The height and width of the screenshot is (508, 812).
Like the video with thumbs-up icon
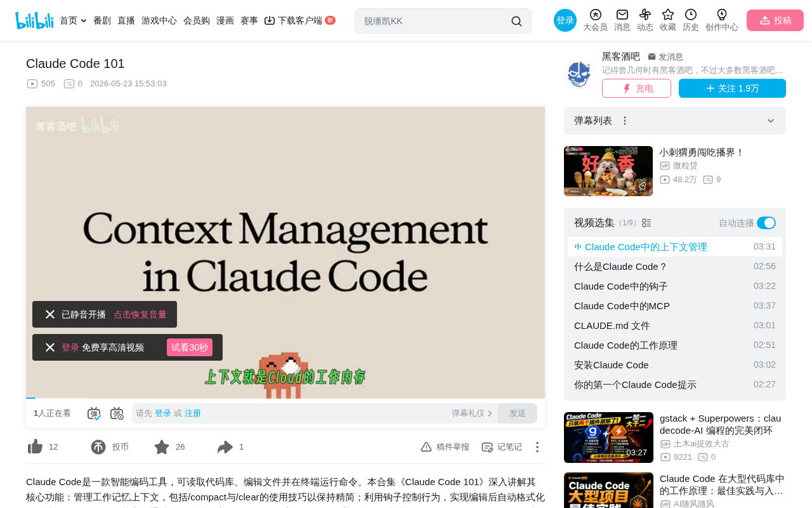35,447
